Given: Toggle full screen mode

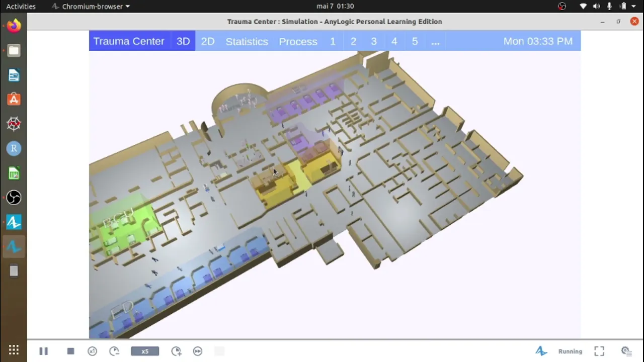Looking at the screenshot, I should tap(599, 351).
